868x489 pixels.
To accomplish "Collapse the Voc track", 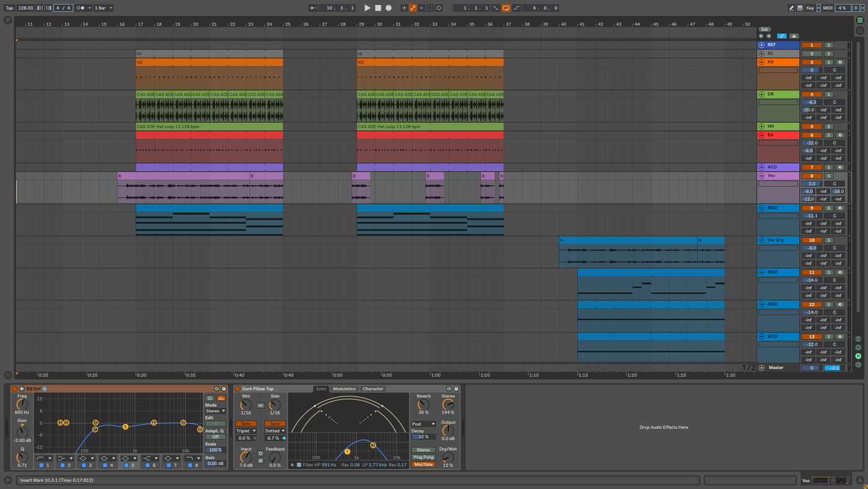I will tap(762, 176).
